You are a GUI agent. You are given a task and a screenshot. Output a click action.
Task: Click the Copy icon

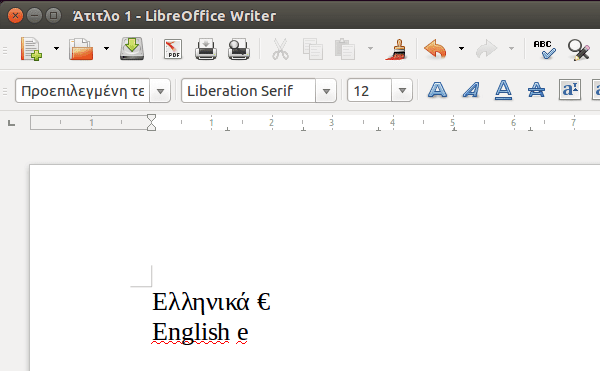click(x=313, y=49)
